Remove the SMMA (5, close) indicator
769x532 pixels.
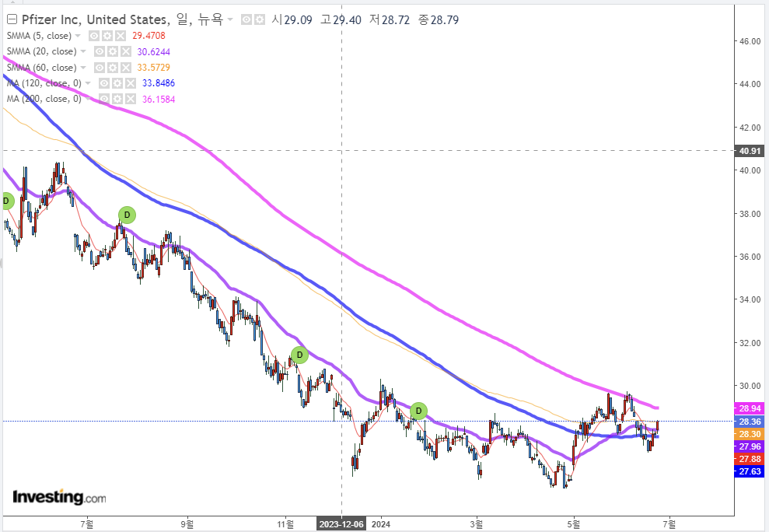(x=121, y=36)
